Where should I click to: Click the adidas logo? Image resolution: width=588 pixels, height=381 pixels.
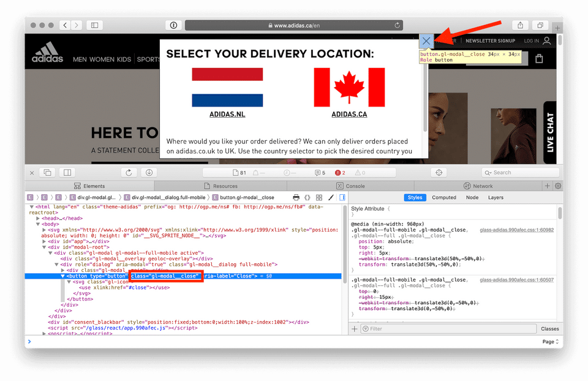(x=47, y=53)
